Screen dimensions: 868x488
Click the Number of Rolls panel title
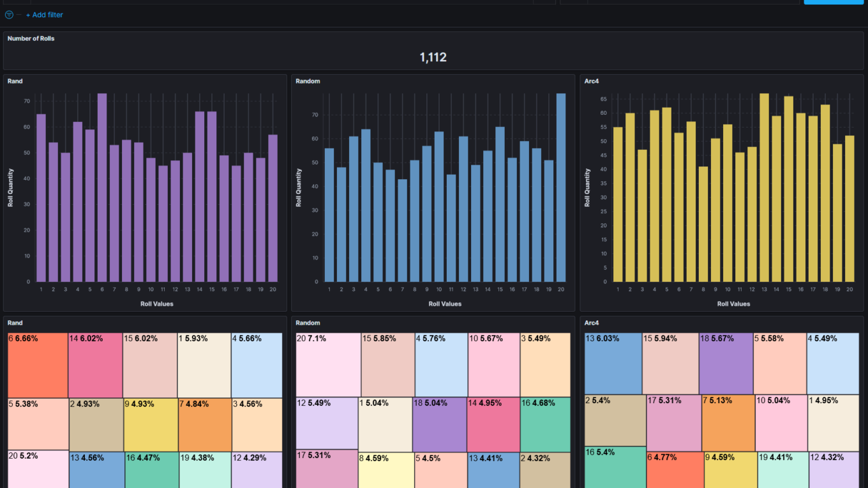(x=31, y=38)
